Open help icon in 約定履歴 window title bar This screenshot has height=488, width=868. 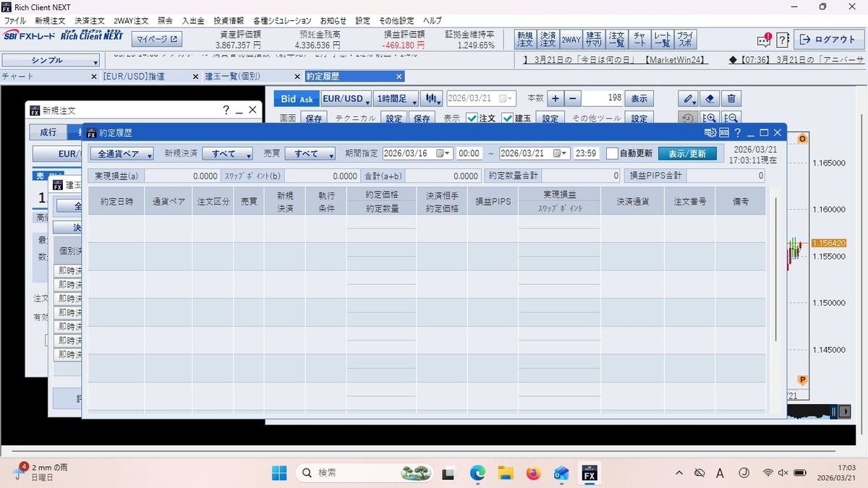pos(738,133)
